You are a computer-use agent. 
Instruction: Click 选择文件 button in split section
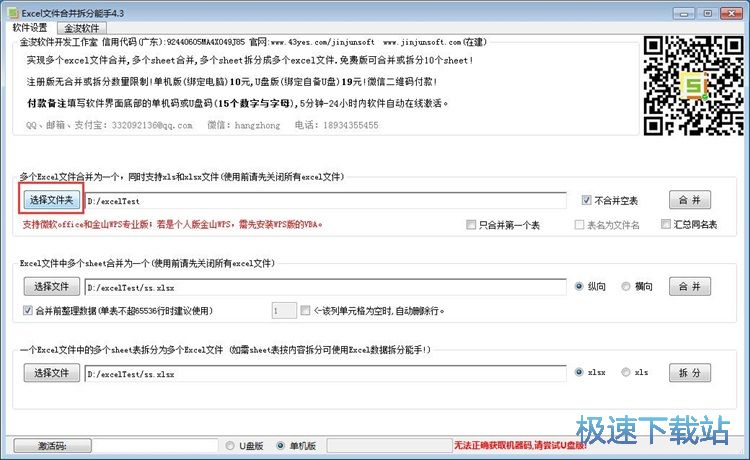pyautogui.click(x=52, y=373)
